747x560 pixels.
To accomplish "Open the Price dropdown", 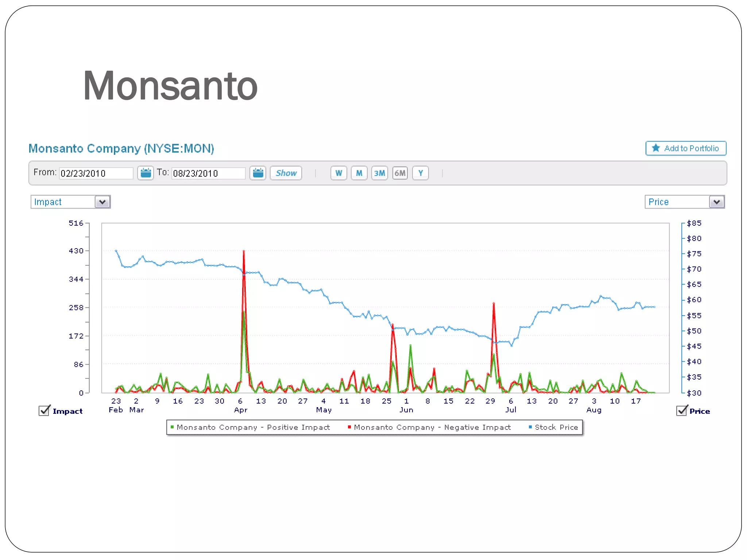I will (x=685, y=202).
